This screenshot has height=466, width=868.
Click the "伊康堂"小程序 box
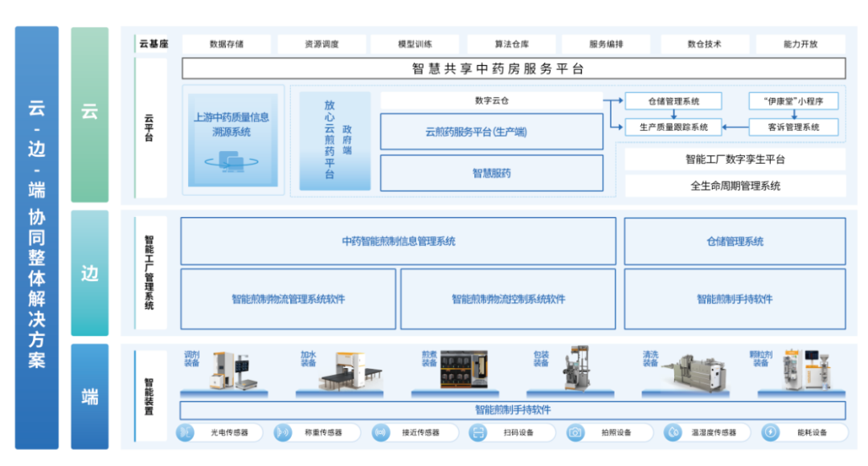coord(793,101)
